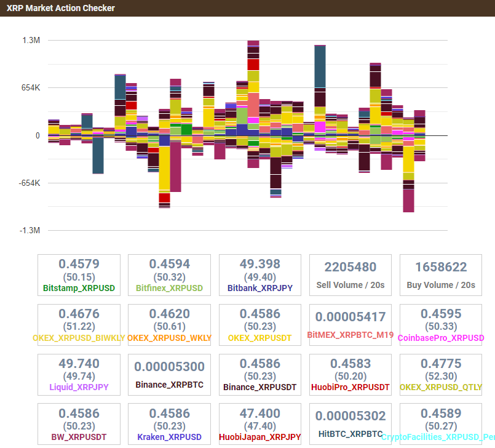Select the Binance_XRPUSDT label
Screen dimensions: 495x448
coord(260,387)
